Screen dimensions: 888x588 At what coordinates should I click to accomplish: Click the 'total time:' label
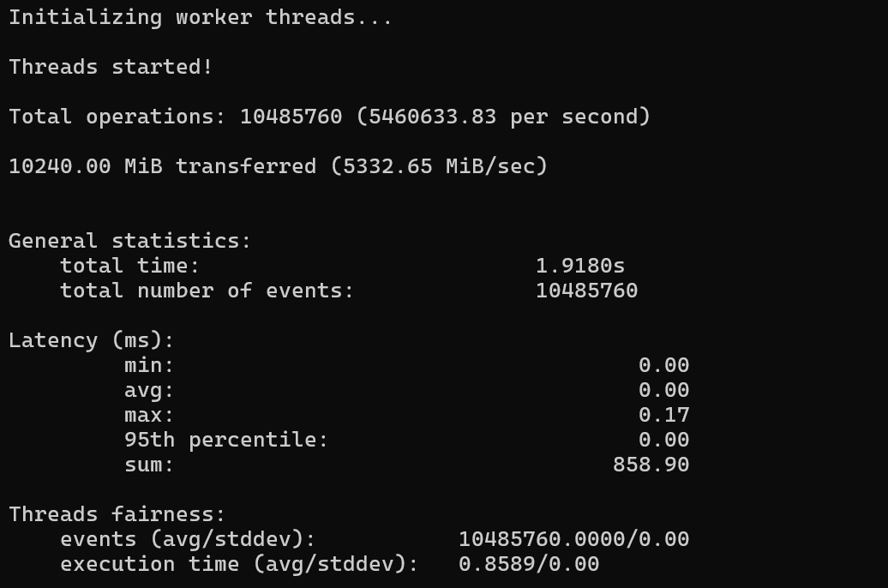(130, 267)
